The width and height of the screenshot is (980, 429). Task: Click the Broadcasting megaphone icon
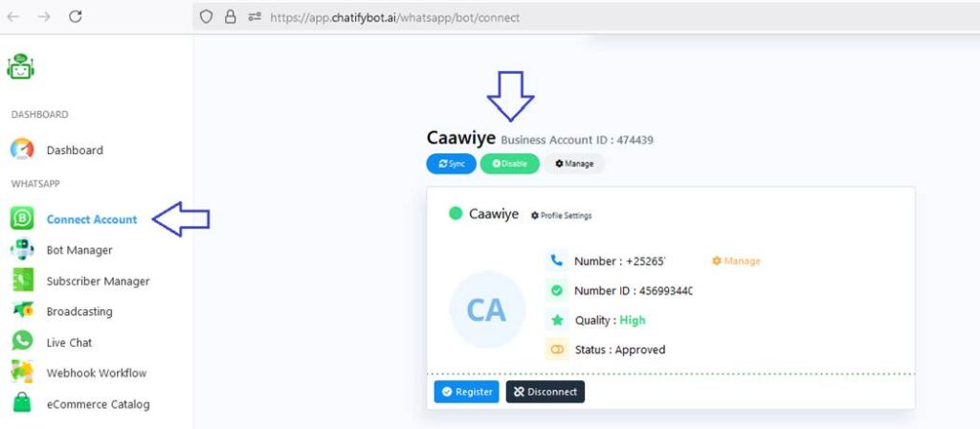click(22, 311)
